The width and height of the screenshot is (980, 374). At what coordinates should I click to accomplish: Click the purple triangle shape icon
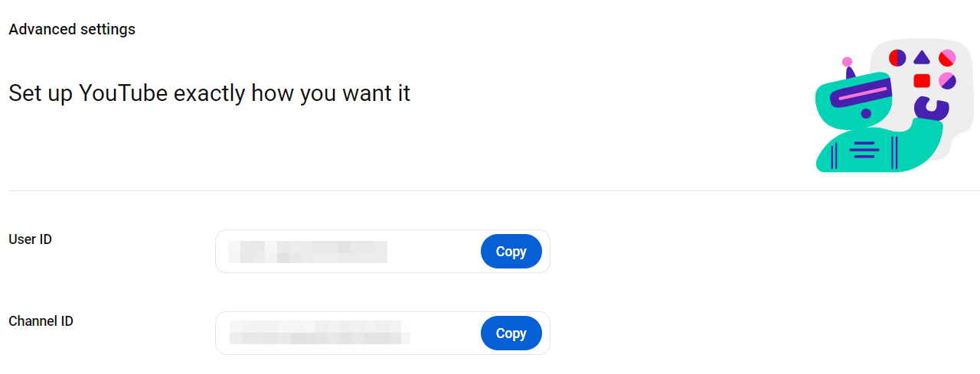[x=922, y=57]
